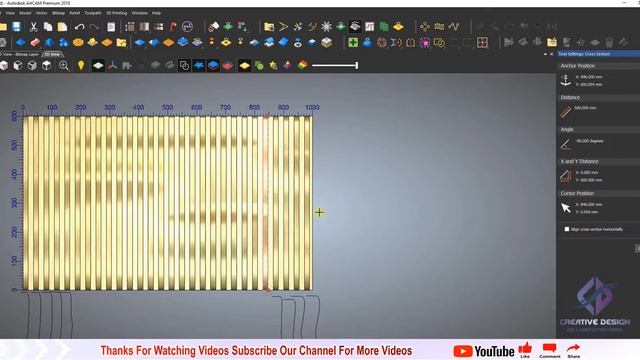Open the 3D Printing menu
This screenshot has height=360, width=640.
117,13
